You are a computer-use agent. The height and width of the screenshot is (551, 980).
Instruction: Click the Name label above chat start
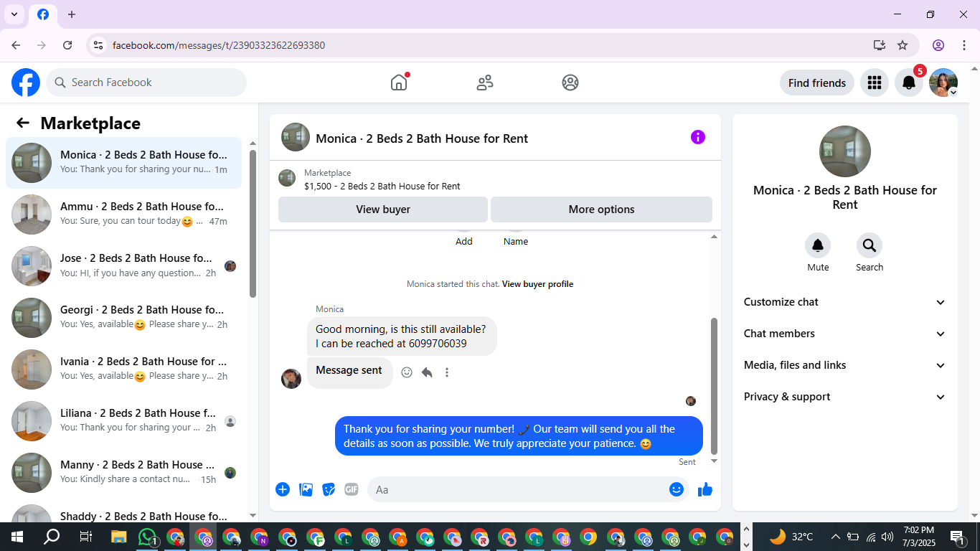[516, 242]
